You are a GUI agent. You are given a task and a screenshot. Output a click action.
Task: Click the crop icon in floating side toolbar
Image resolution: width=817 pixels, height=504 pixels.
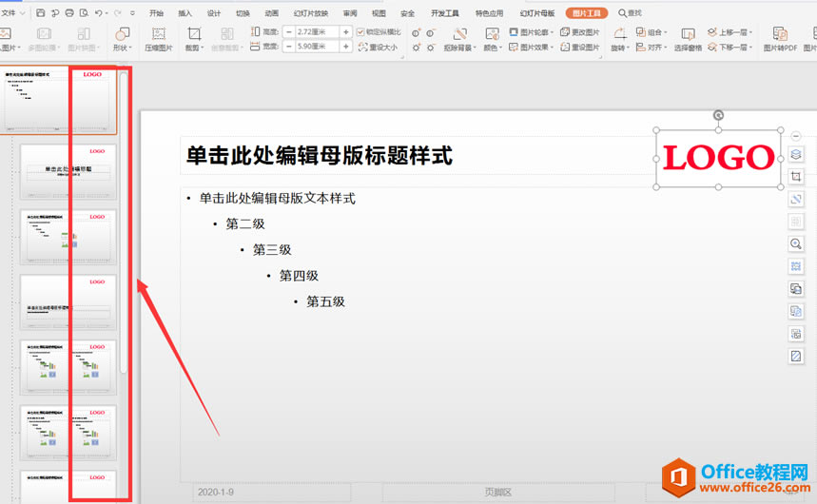(796, 177)
